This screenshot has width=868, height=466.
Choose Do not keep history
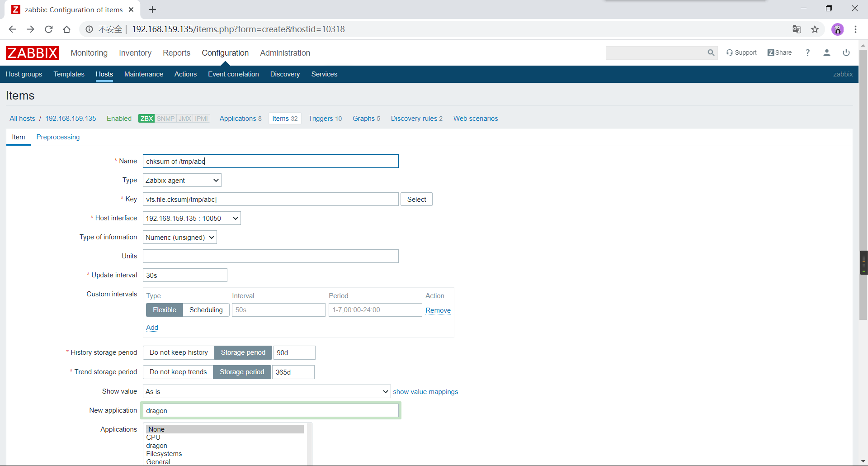[x=179, y=352]
